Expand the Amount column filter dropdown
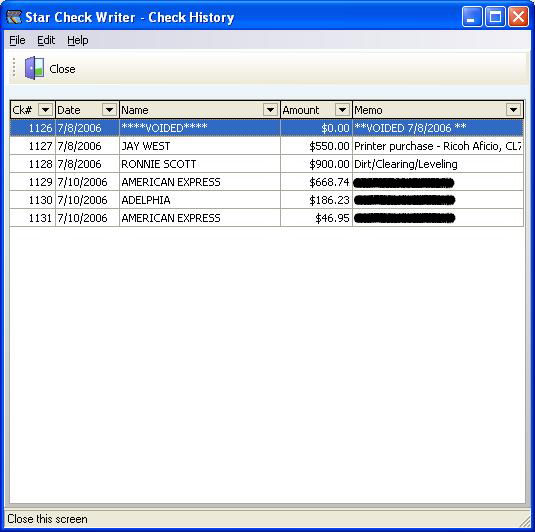 342,110
